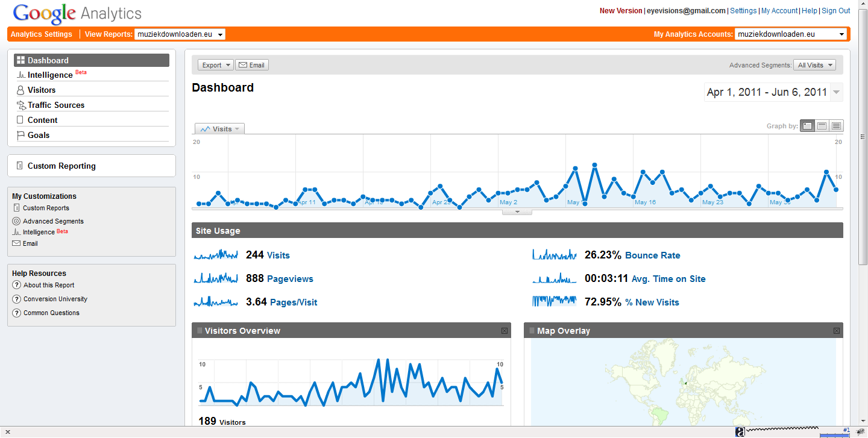Open About this Report help

point(49,285)
